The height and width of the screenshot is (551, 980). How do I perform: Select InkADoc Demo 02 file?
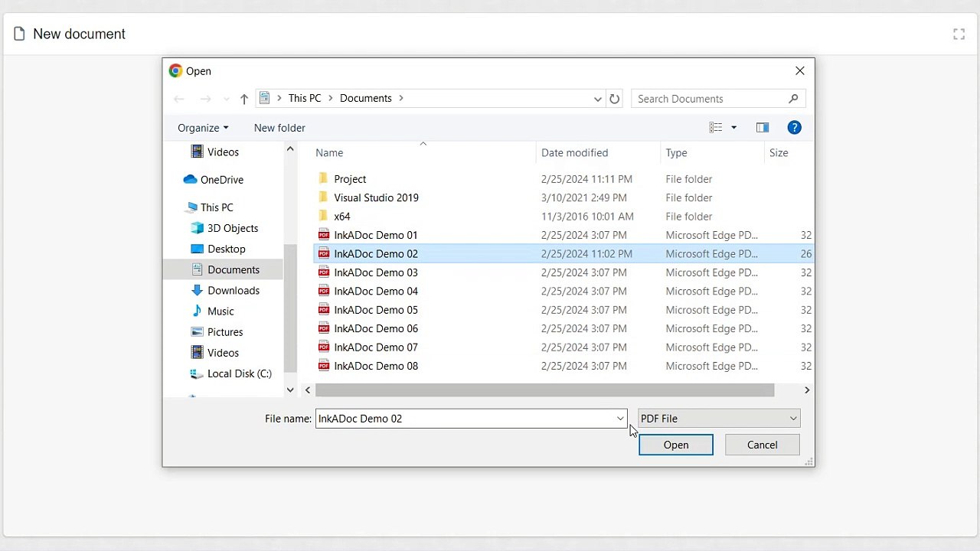[563, 254]
